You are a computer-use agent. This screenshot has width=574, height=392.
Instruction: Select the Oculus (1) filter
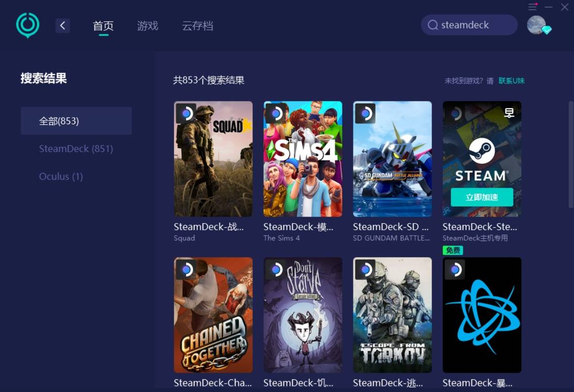(61, 176)
